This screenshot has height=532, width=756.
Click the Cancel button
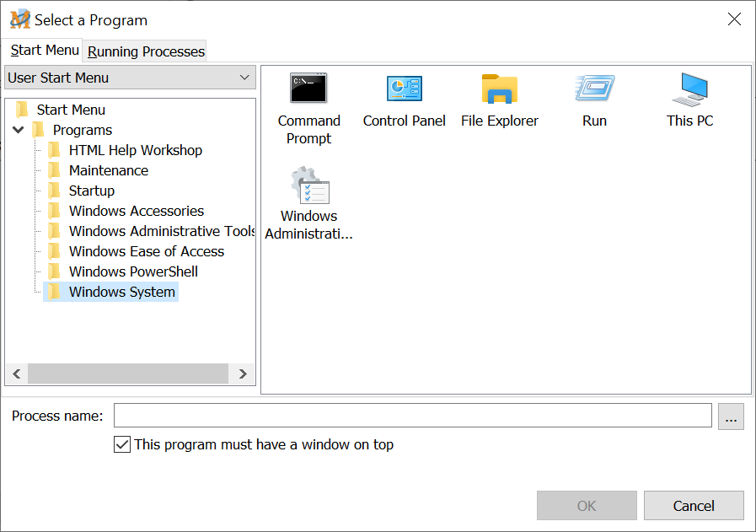click(694, 506)
